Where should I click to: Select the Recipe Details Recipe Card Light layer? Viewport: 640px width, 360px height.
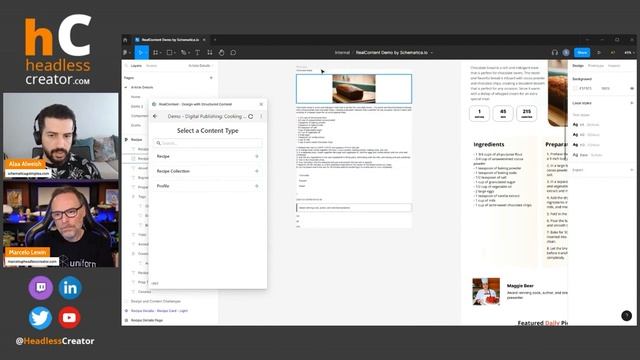point(159,311)
